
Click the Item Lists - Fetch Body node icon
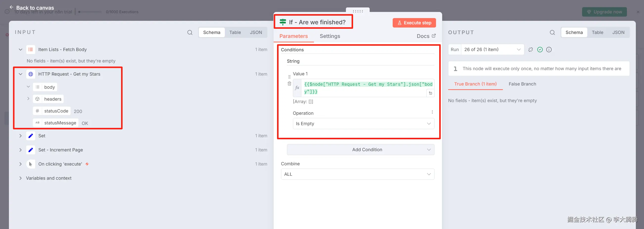pos(30,50)
